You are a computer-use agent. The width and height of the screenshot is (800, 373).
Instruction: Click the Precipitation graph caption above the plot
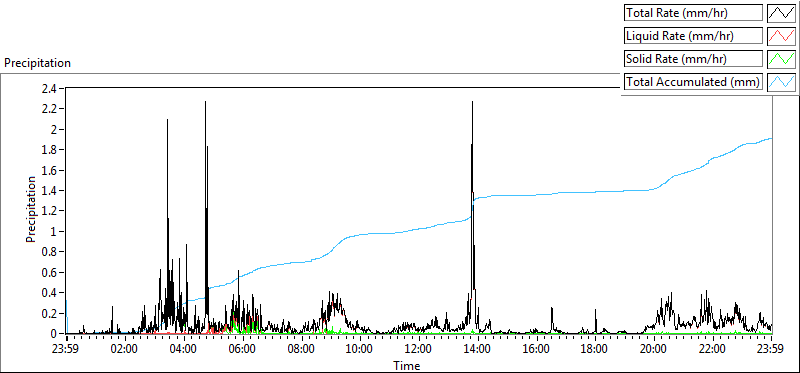point(37,63)
